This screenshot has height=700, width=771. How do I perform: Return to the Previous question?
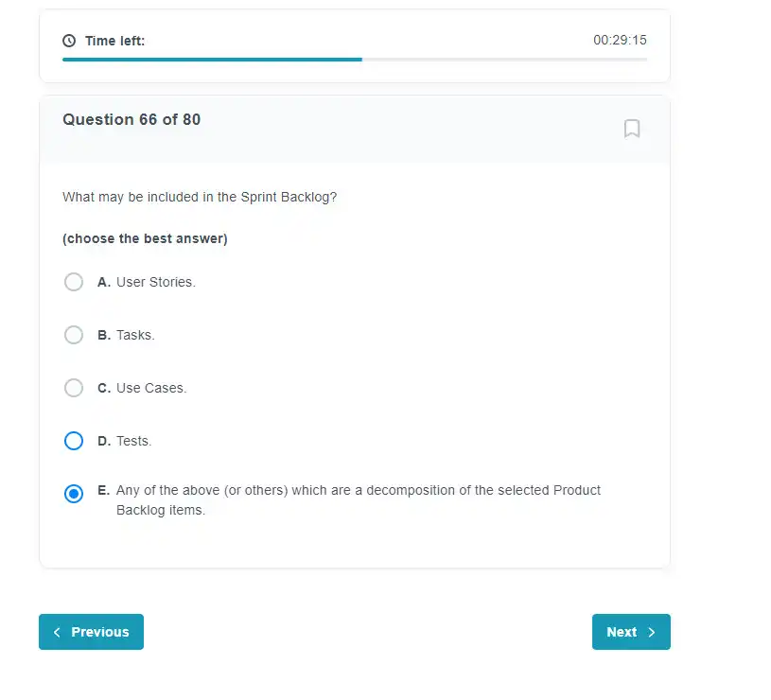[x=92, y=632]
